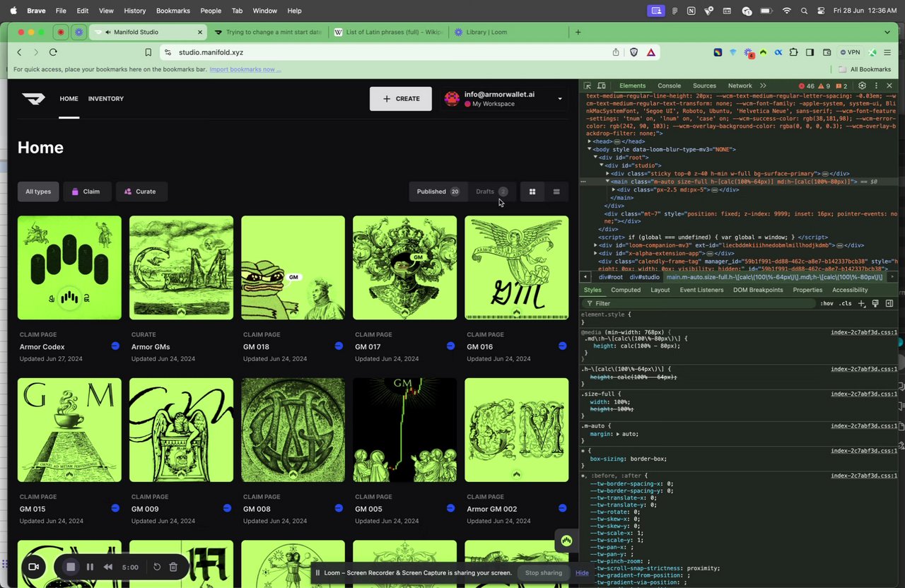Click the Manifold logo icon
Viewport: 905px width, 588px height.
point(33,99)
